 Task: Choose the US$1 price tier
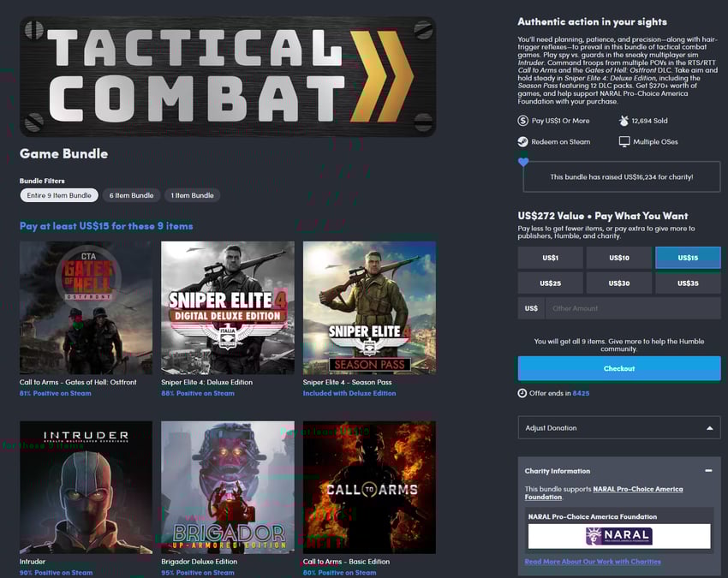[550, 258]
